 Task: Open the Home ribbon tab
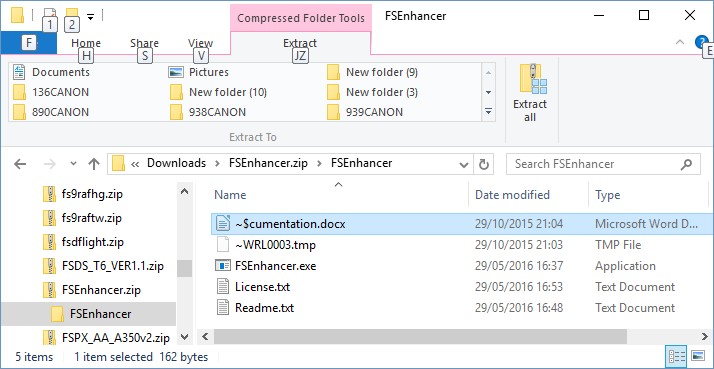coord(86,43)
